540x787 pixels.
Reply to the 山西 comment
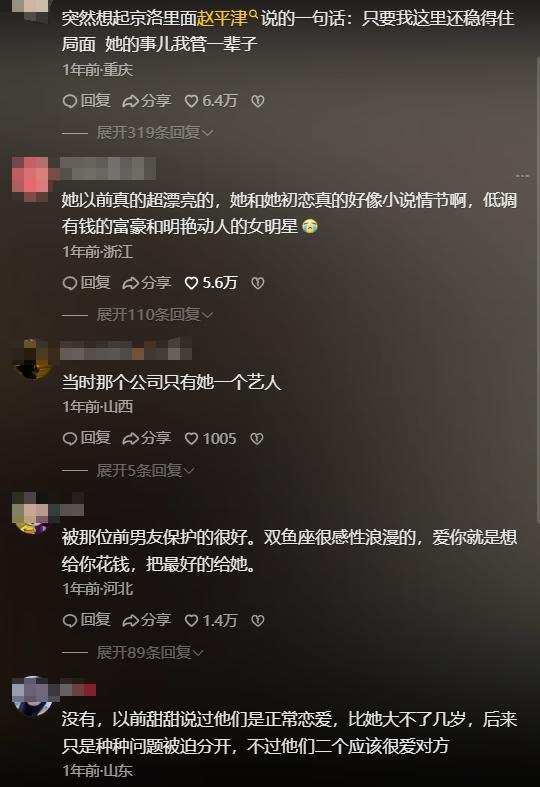86,439
